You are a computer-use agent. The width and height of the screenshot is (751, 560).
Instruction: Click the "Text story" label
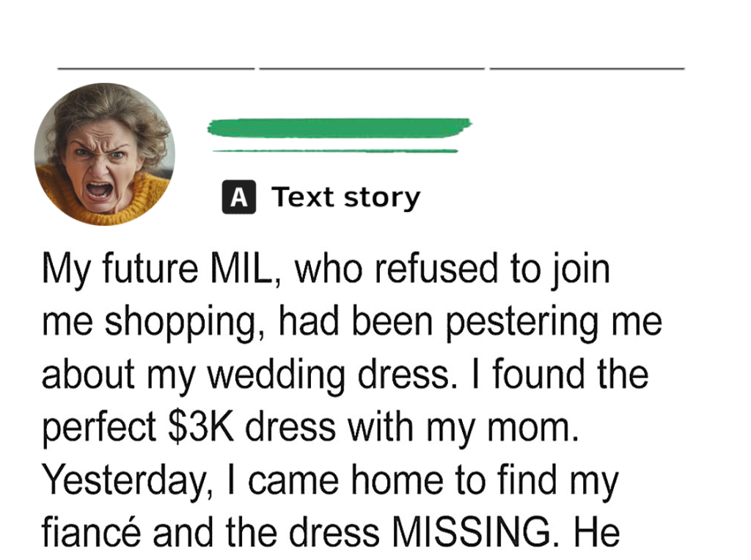345,197
